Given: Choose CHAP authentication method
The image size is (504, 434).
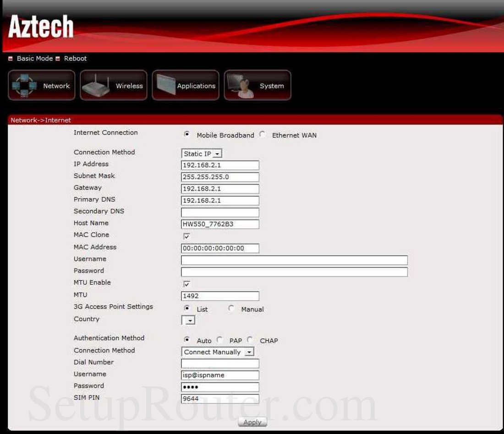Looking at the screenshot, I should pos(250,340).
